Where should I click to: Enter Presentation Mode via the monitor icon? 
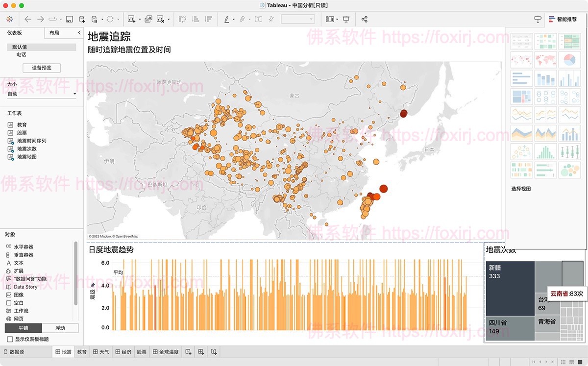click(347, 19)
